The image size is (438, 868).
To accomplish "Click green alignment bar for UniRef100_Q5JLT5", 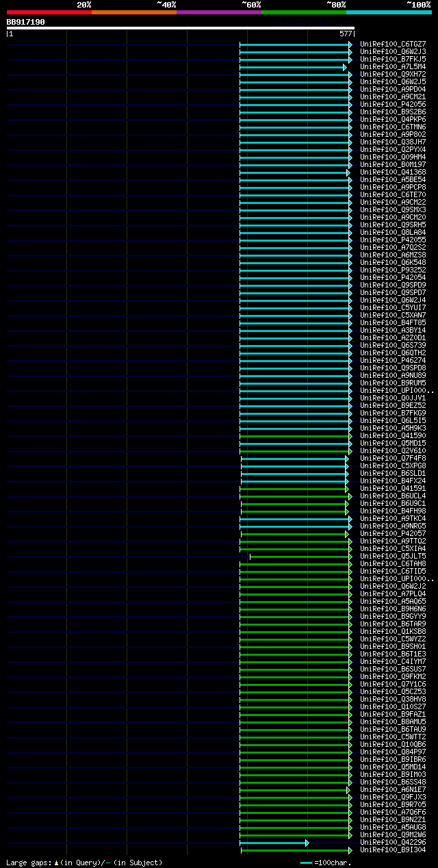I will pos(299,557).
